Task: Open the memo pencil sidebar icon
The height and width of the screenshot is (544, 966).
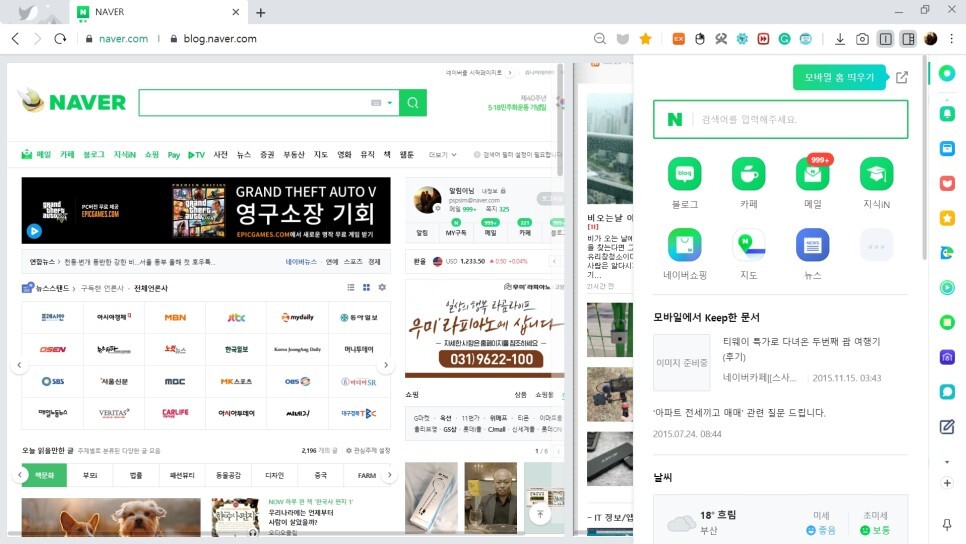Action: pyautogui.click(x=947, y=426)
